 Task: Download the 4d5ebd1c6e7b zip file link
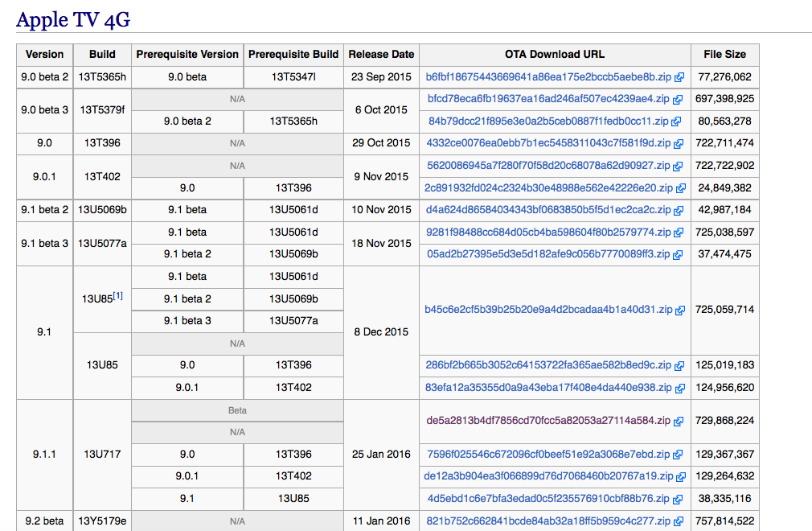548,498
